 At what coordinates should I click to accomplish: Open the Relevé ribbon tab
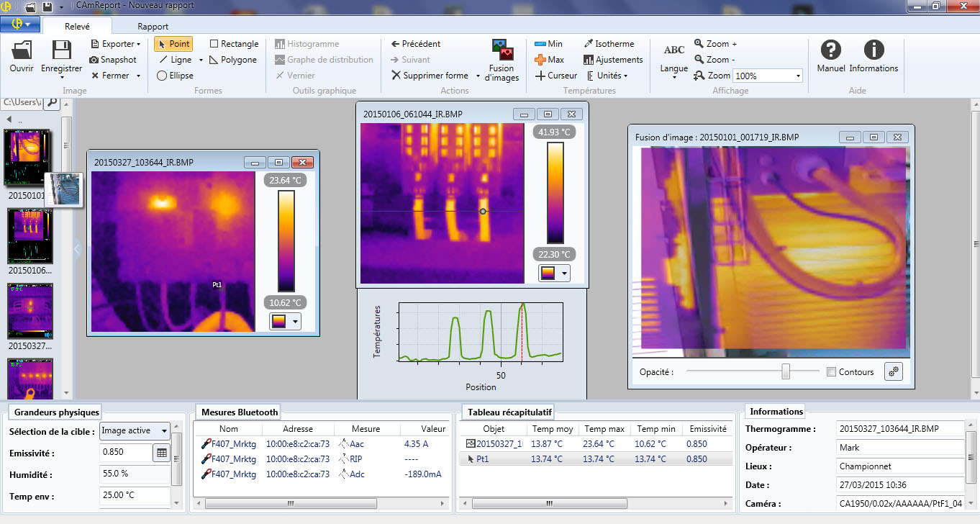coord(77,27)
